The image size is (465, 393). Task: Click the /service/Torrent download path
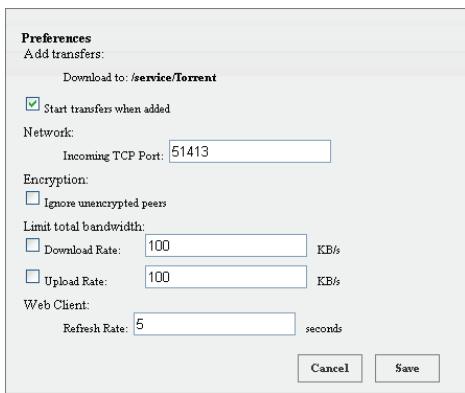click(174, 78)
